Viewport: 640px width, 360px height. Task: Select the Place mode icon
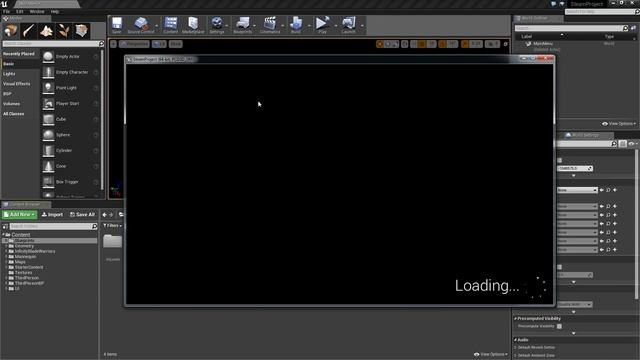11,31
